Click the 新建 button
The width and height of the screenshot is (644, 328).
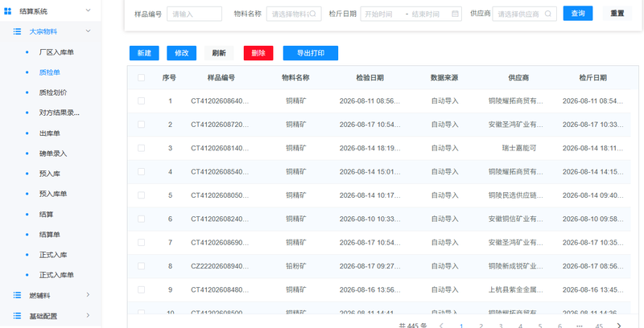pyautogui.click(x=144, y=53)
